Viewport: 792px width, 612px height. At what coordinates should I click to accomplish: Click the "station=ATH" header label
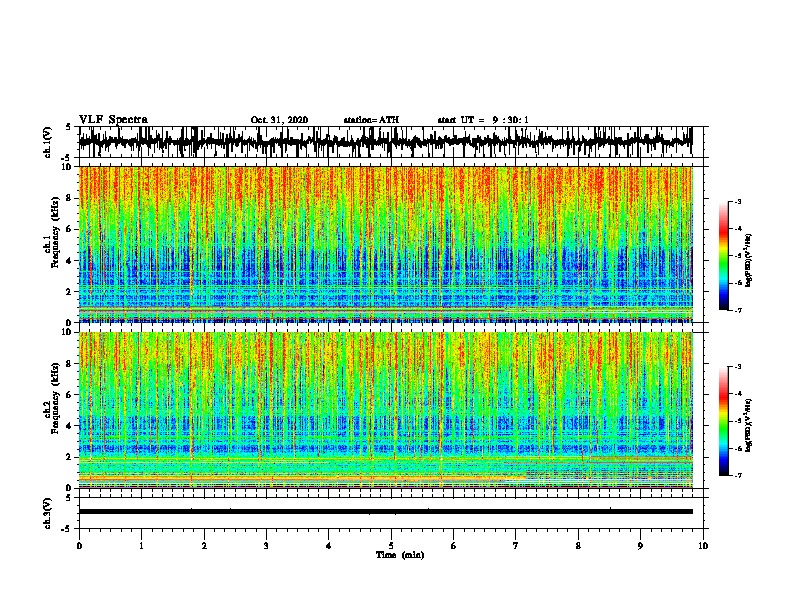click(x=371, y=120)
